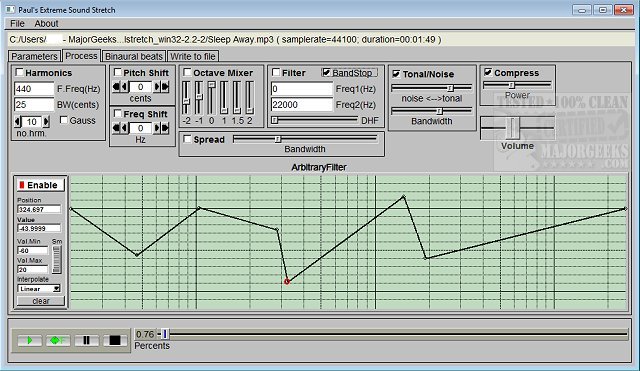Click the Vol.Max field showing 20
Screen dimensions: 640x371
pos(33,270)
